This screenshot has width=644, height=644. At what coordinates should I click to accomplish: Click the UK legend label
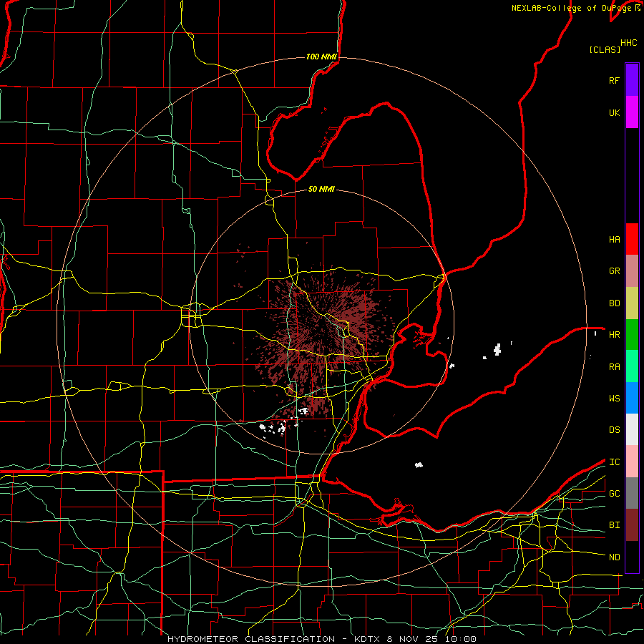tap(614, 112)
